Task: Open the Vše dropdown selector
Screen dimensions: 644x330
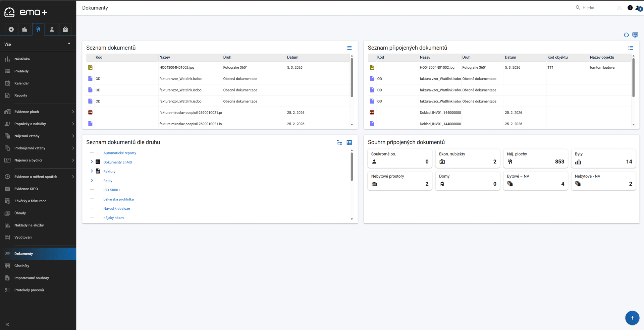Action: (38, 44)
